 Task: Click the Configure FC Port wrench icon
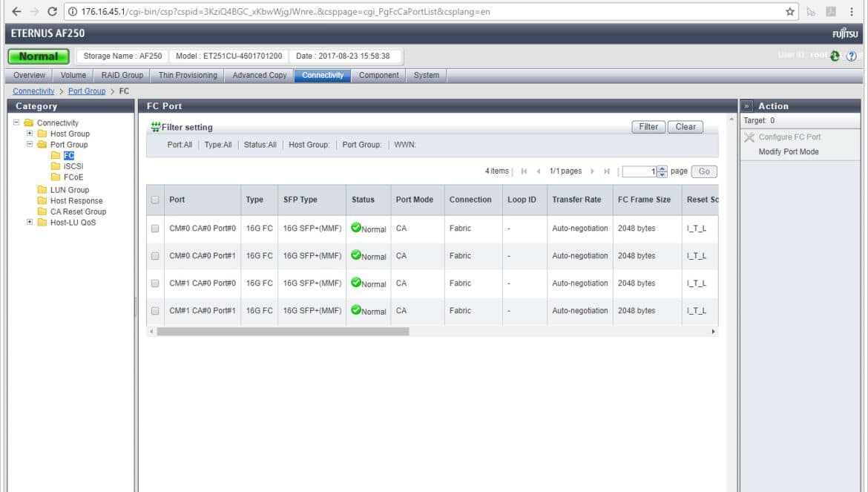pos(749,137)
